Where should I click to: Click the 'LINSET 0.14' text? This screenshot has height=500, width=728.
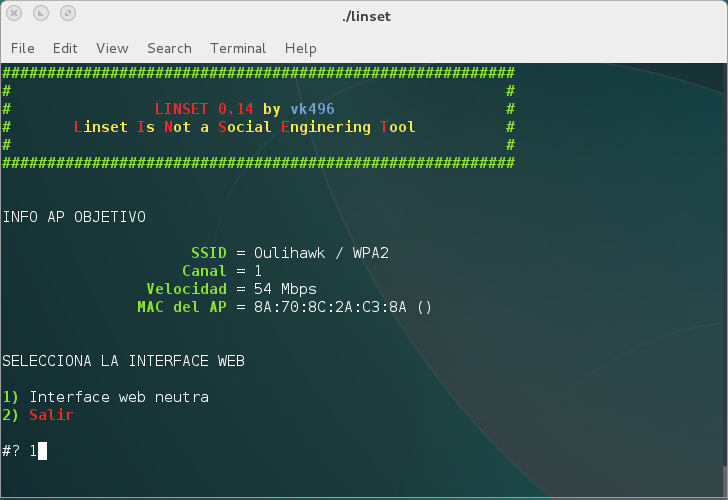click(204, 109)
